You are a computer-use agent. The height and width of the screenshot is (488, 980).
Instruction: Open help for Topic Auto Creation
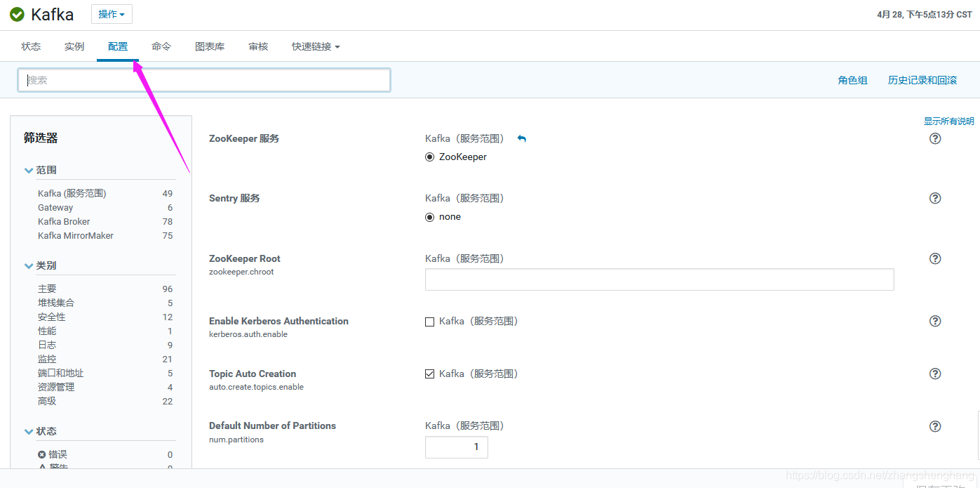[935, 374]
